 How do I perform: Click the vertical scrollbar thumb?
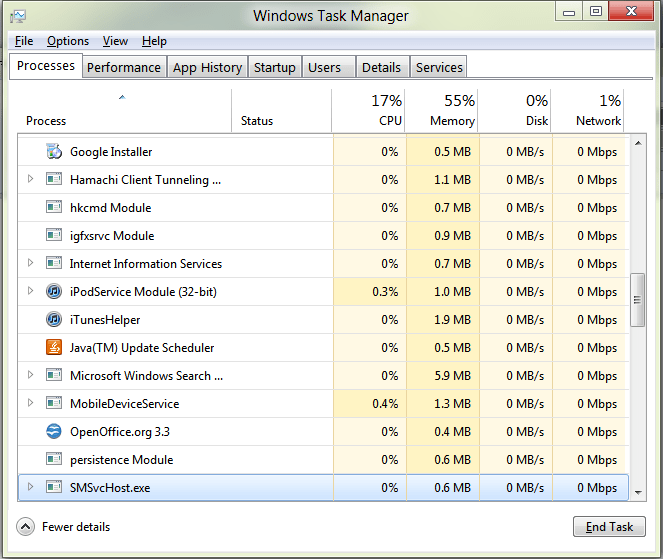point(638,300)
